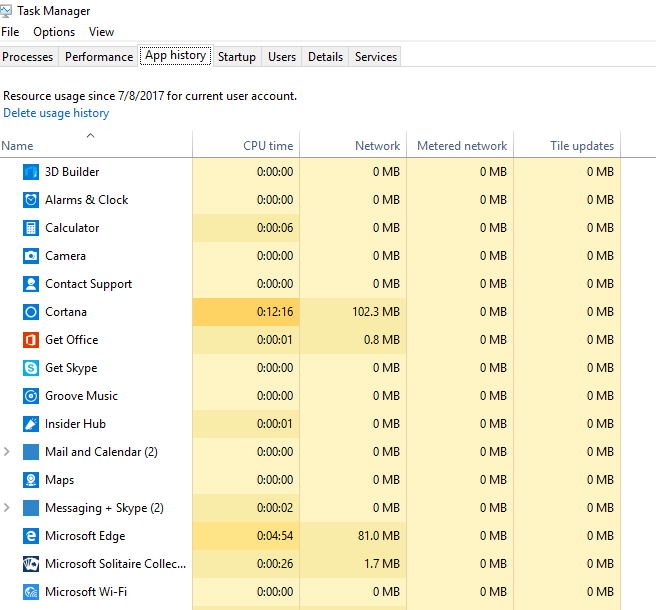
Task: Click Solitaire network value 1.7 MB
Action: coord(382,564)
